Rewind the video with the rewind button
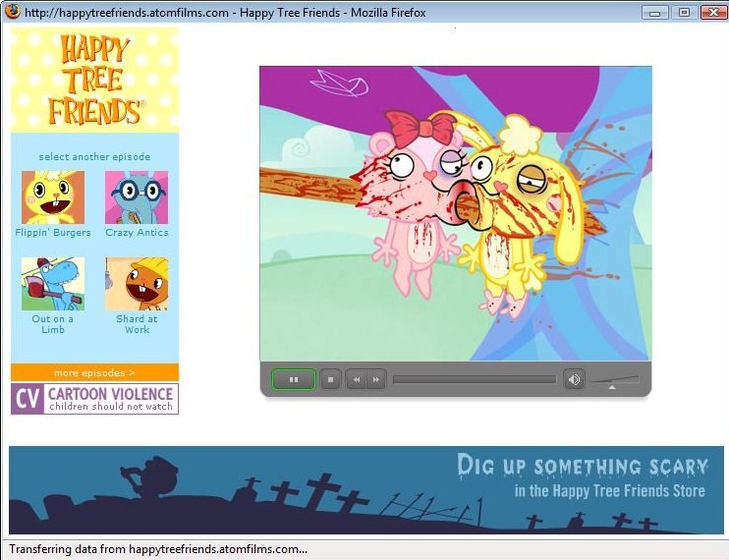 357,379
